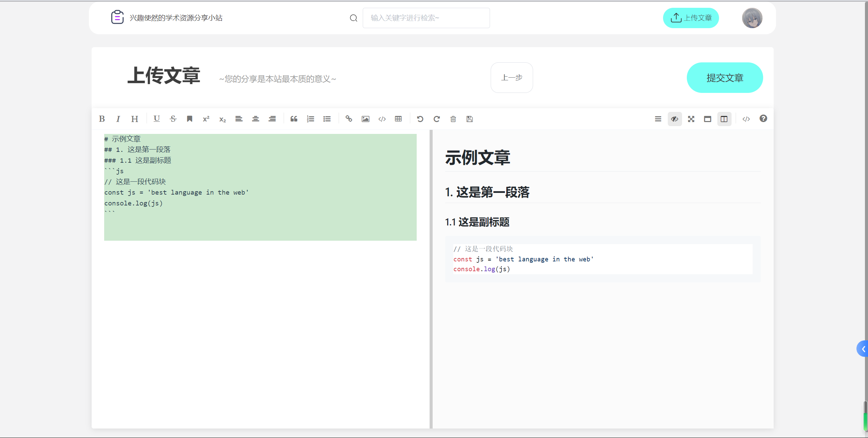Click the '### 1.1 这是副标题' editor line
868x438 pixels.
(138, 160)
